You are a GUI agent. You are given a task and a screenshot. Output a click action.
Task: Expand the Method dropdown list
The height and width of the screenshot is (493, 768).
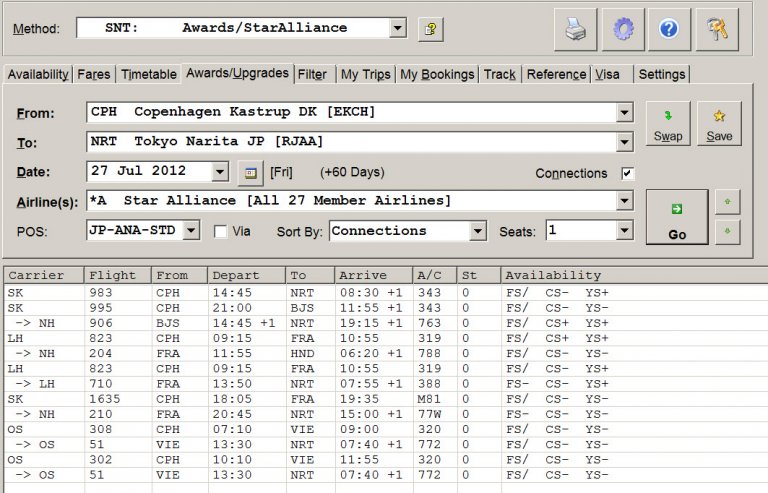tap(398, 28)
